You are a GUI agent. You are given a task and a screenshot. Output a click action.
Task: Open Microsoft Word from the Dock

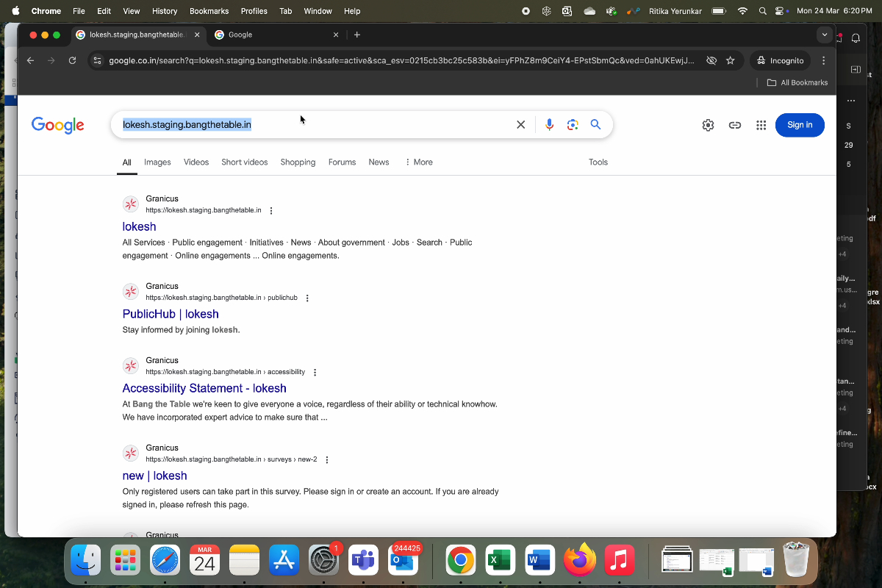click(539, 562)
